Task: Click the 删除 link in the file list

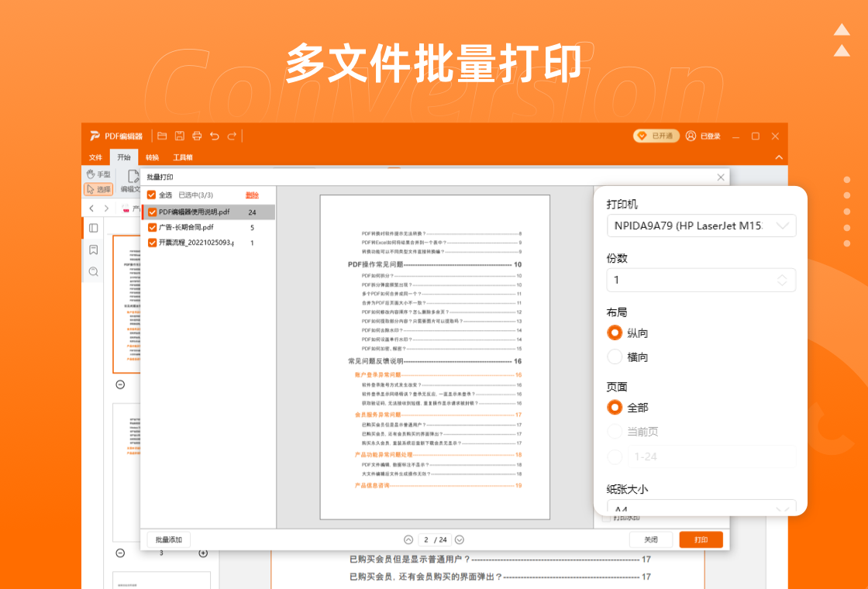Action: (252, 195)
